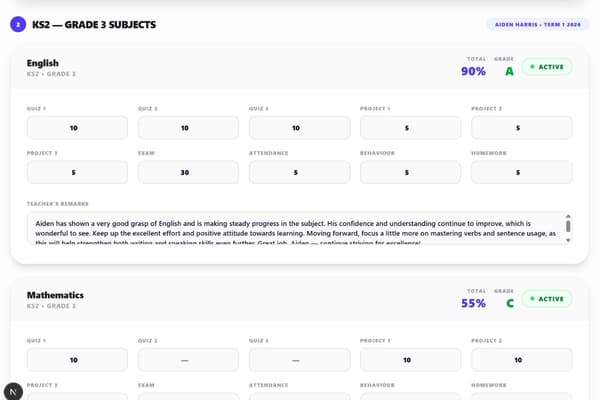Focus the English Homework score field
Screen dimensions: 600x400
click(x=522, y=172)
